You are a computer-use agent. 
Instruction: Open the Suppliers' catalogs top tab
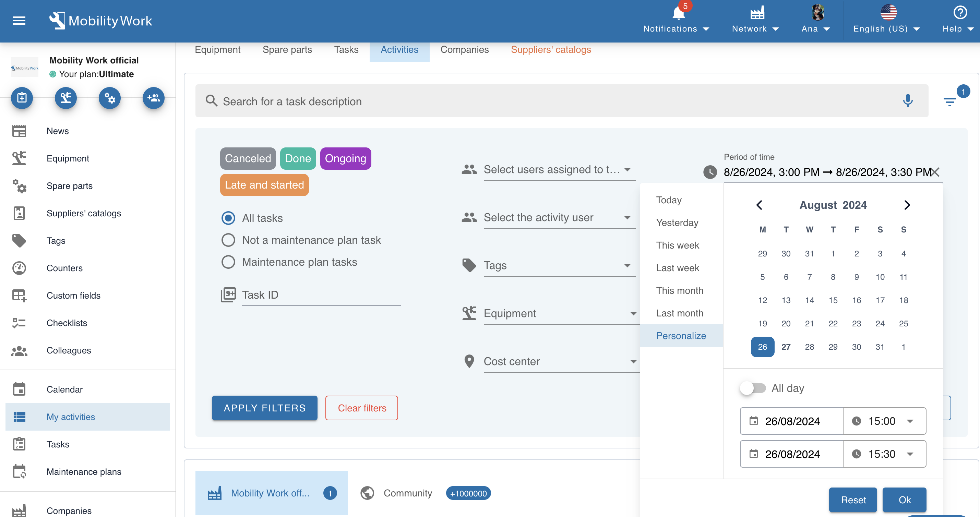pos(551,49)
